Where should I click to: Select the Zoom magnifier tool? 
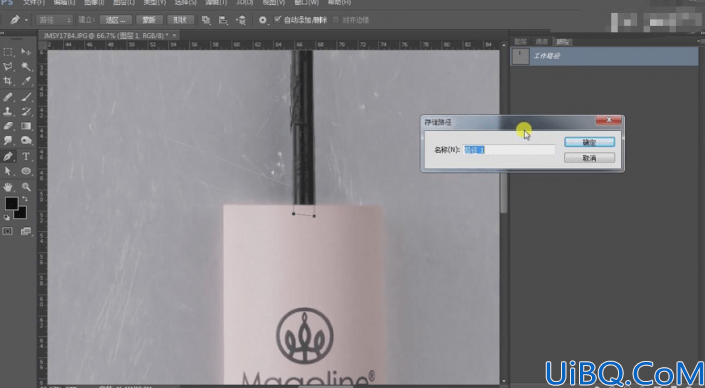26,187
